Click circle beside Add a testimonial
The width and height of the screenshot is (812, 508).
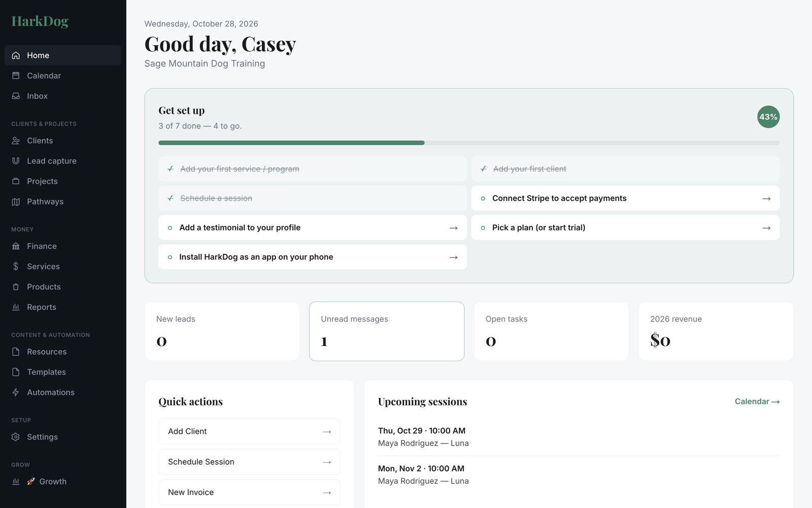170,228
